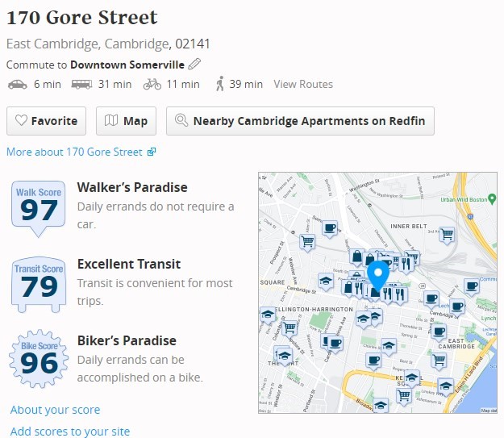Pick the walking person commute icon

[x=220, y=84]
